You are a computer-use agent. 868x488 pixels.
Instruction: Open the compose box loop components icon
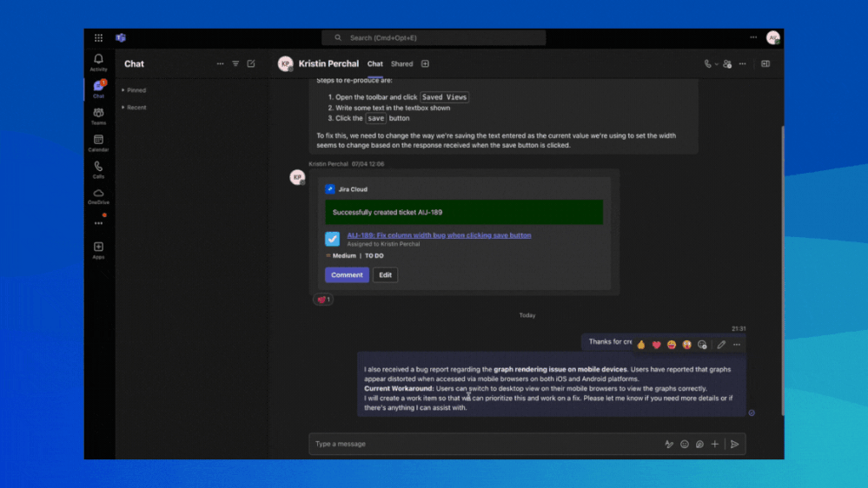[699, 444]
